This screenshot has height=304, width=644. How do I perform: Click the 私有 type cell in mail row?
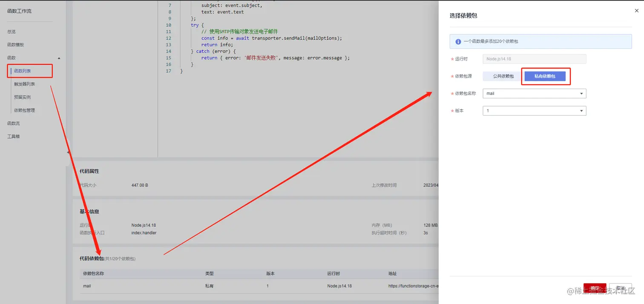click(x=209, y=286)
